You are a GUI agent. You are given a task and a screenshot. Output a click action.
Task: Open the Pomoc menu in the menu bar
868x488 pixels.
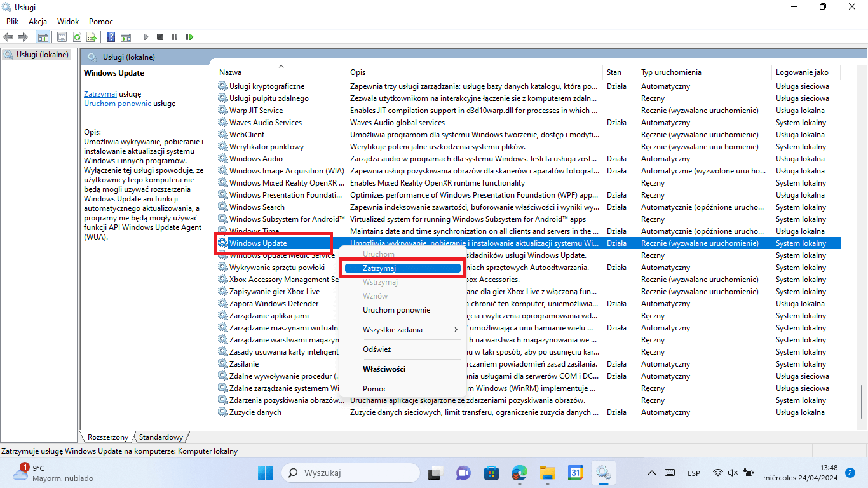(x=101, y=21)
